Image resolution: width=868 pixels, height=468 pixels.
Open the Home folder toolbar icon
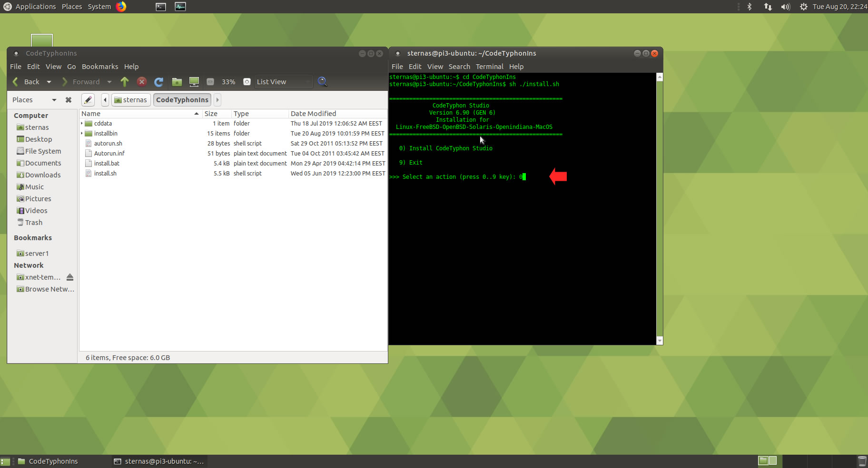tap(177, 82)
